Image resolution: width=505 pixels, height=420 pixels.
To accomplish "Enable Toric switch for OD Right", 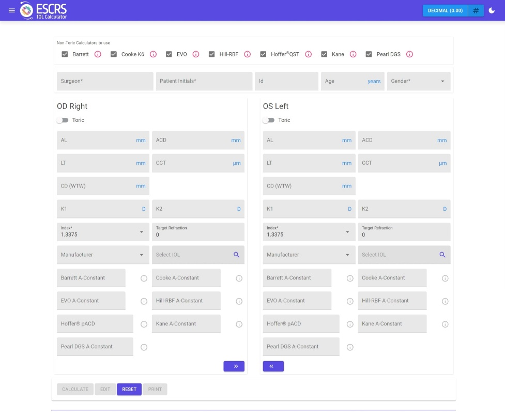I will [x=62, y=120].
